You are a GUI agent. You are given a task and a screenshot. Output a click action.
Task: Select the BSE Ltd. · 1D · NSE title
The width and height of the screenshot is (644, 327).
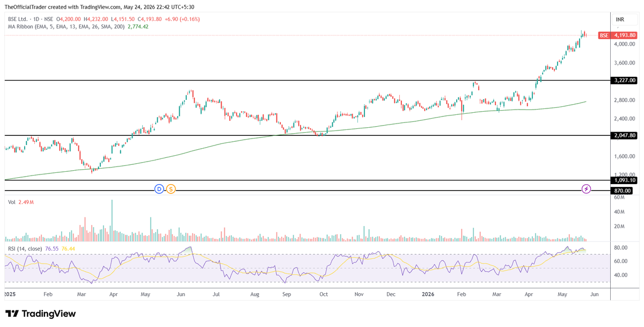coord(30,19)
